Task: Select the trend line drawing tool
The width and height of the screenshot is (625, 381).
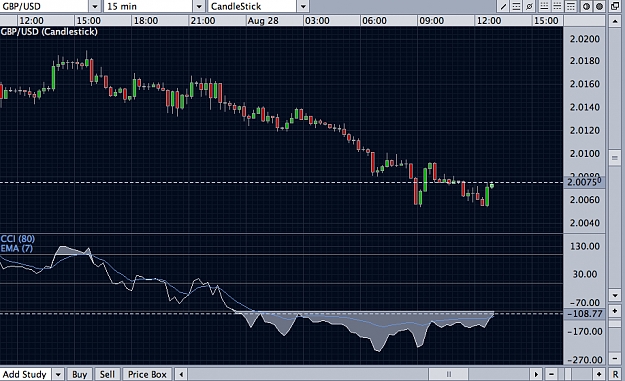Action: coord(503,6)
